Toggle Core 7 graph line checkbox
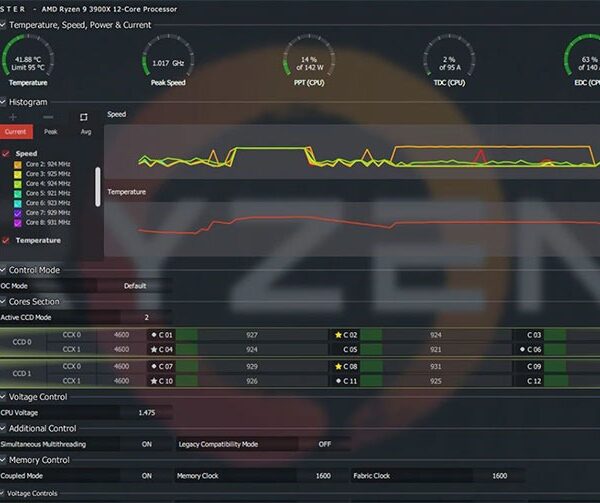This screenshot has height=503, width=600. [18, 213]
